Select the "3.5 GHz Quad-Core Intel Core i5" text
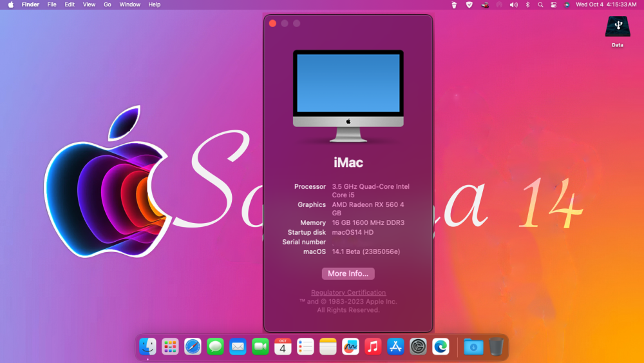The image size is (644, 363). pyautogui.click(x=371, y=191)
